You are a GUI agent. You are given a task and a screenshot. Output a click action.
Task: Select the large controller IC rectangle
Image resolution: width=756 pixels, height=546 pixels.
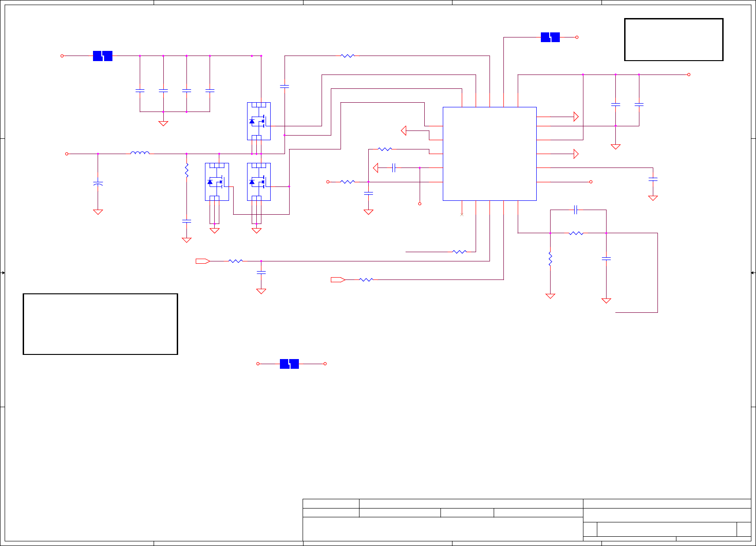(x=490, y=154)
